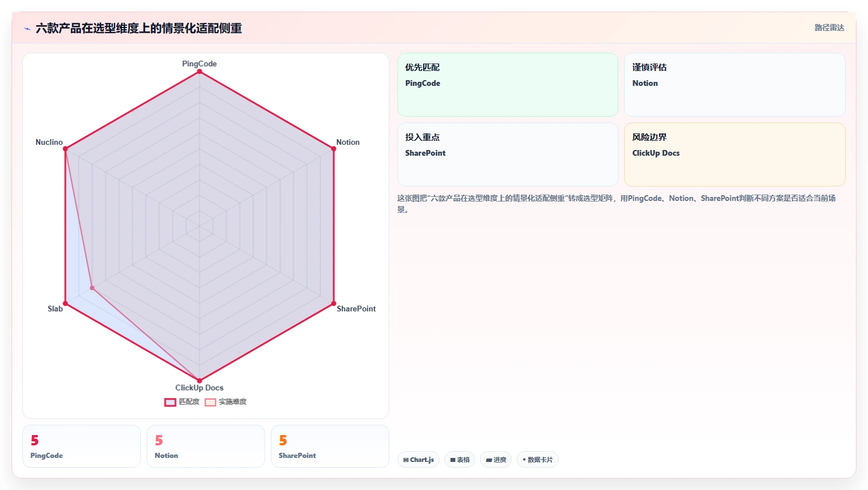Click the 数据卡片 tag chip
The width and height of the screenshot is (868, 490).
pos(537,460)
